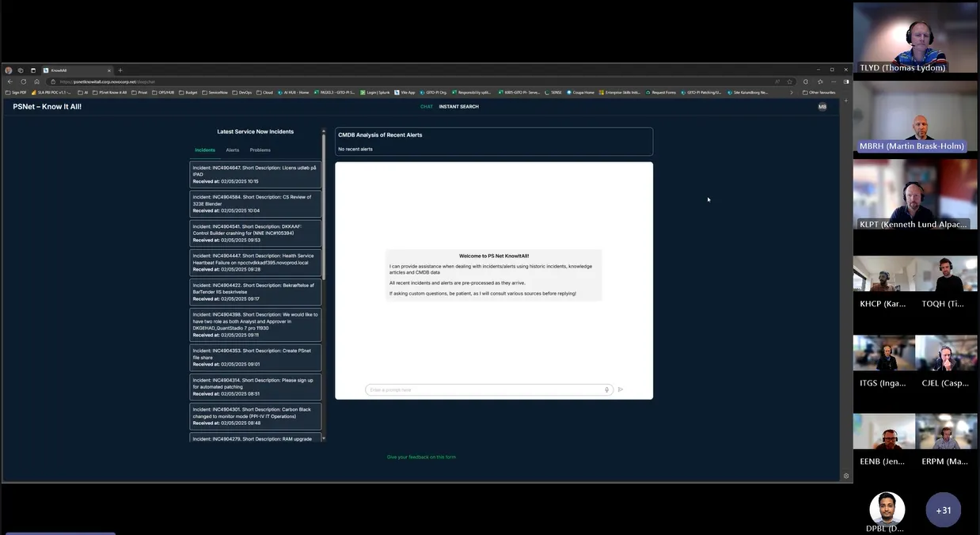Click the browser home icon

(x=36, y=82)
